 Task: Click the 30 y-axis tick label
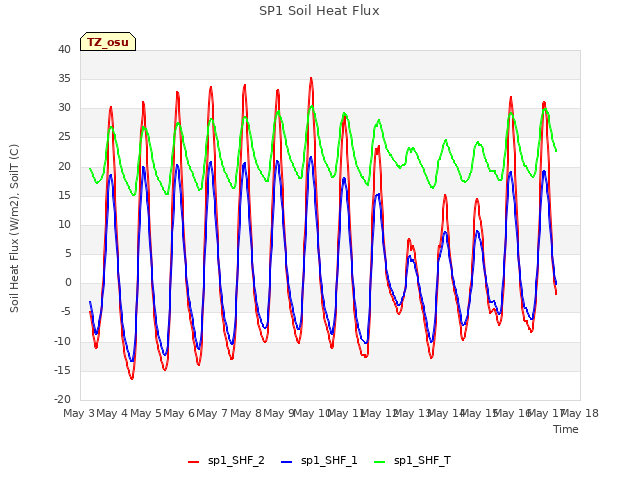point(64,108)
